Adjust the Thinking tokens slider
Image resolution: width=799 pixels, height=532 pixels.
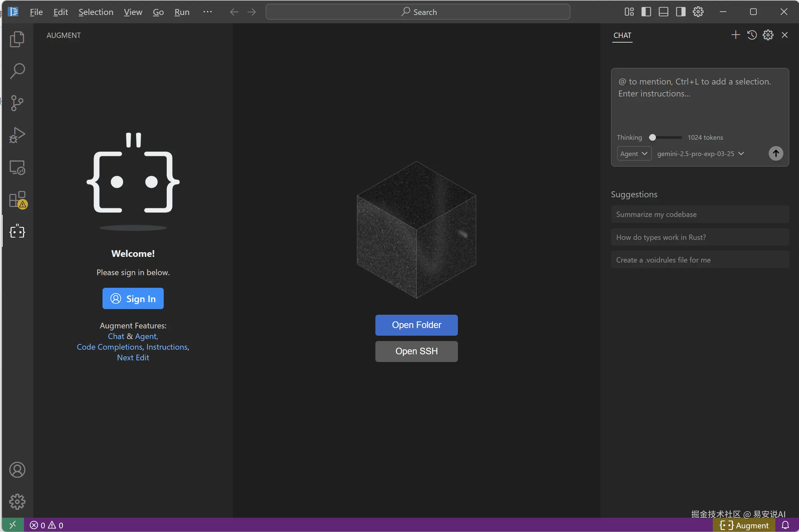(x=653, y=137)
